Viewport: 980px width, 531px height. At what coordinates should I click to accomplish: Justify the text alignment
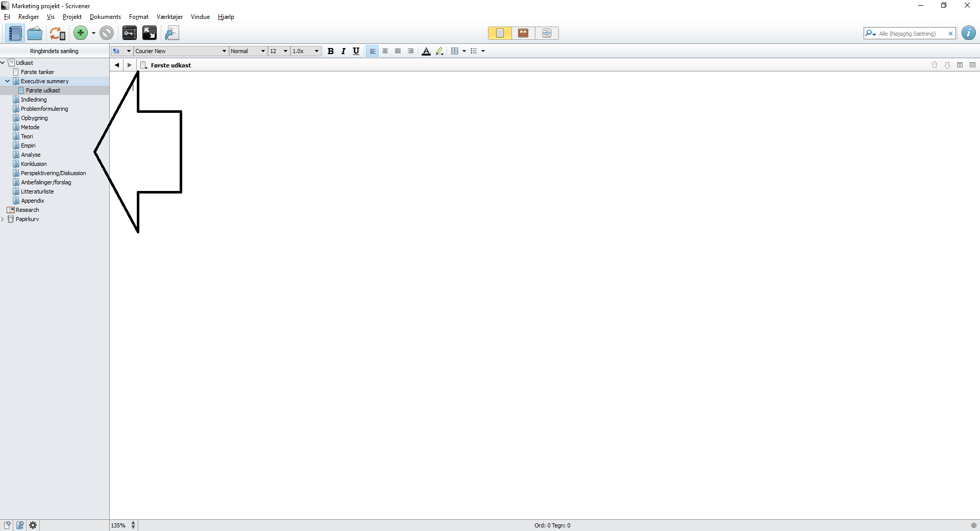point(398,51)
